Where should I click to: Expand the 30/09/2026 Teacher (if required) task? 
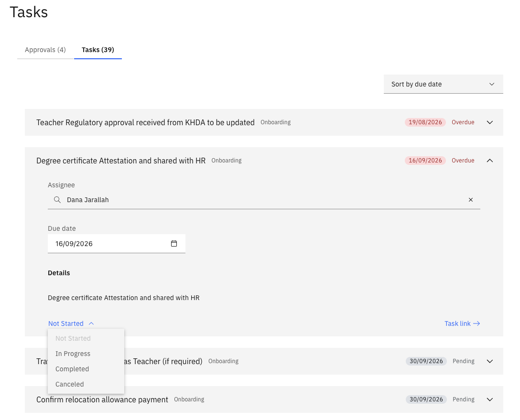(x=489, y=361)
